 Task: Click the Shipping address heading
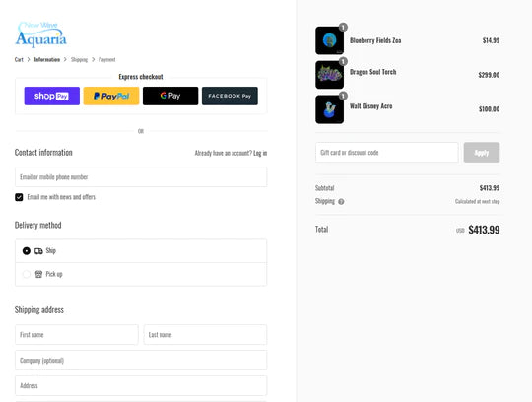(x=39, y=310)
